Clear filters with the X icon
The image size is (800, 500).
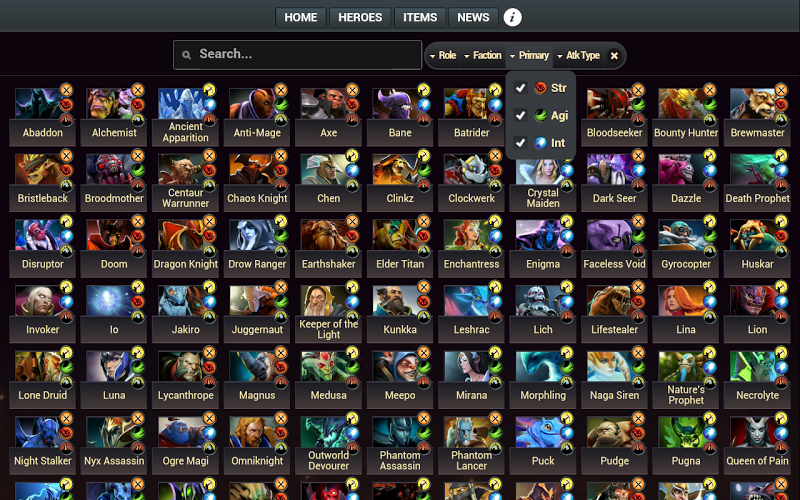[x=614, y=56]
